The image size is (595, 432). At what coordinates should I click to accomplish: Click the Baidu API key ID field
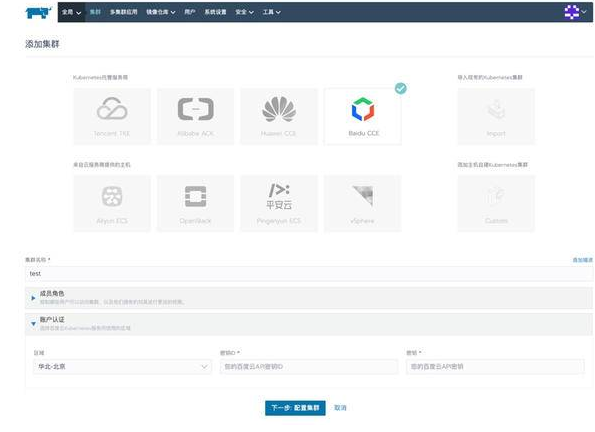point(309,367)
